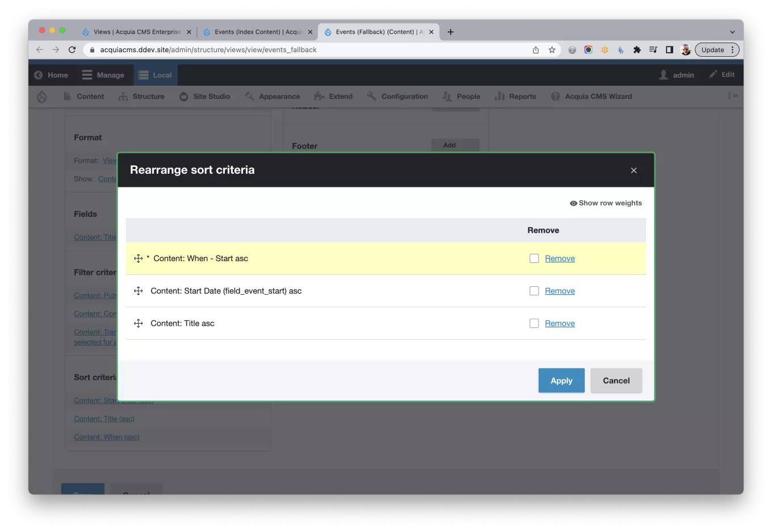Check Remove box for Content: Start Date
Screen dimensions: 772x532
tap(534, 291)
